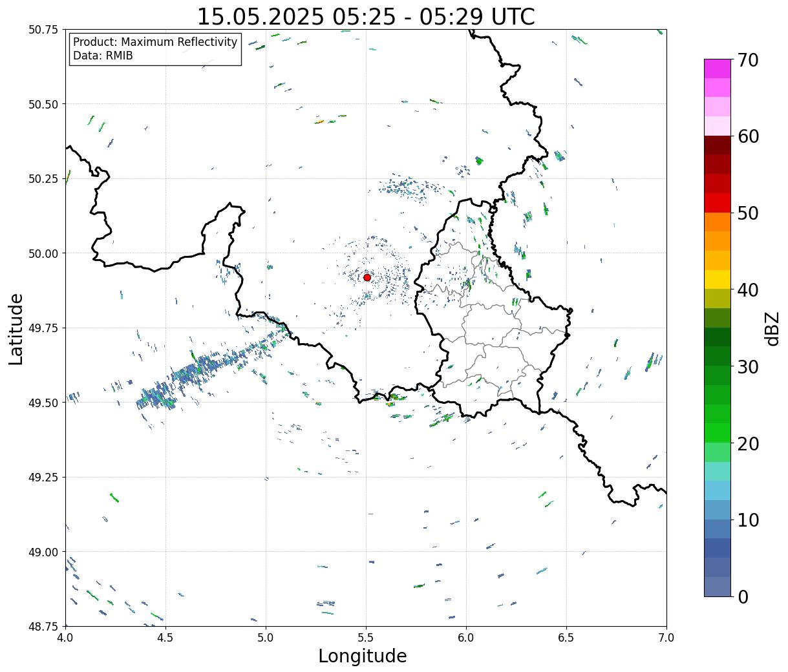Screen dimensions: 788x672
Task: Click the colorbar tick label 20
Action: [748, 443]
